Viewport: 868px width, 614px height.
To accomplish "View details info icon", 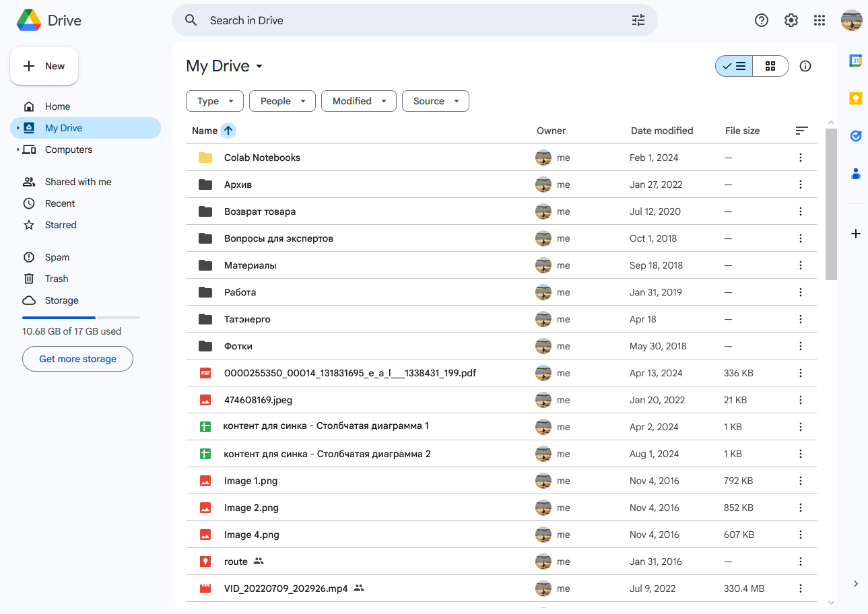I will (x=805, y=66).
